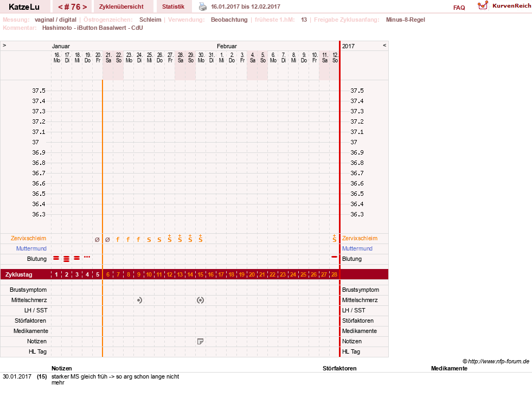Click the left 'HL Tag' row label

[37, 351]
